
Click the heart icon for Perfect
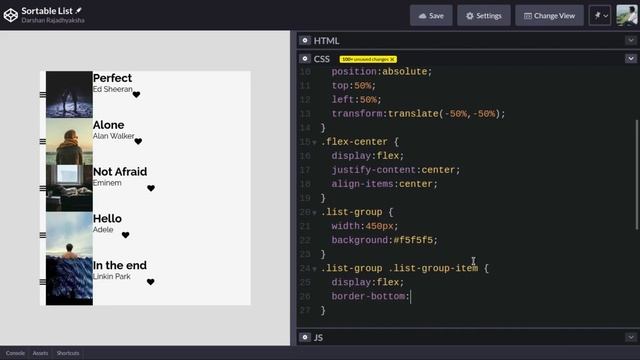point(136,95)
